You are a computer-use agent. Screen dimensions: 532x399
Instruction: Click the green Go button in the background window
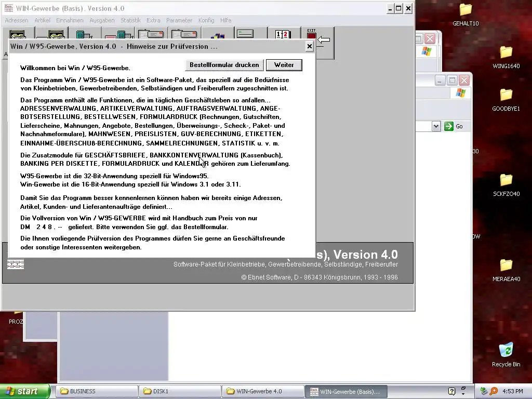(454, 126)
